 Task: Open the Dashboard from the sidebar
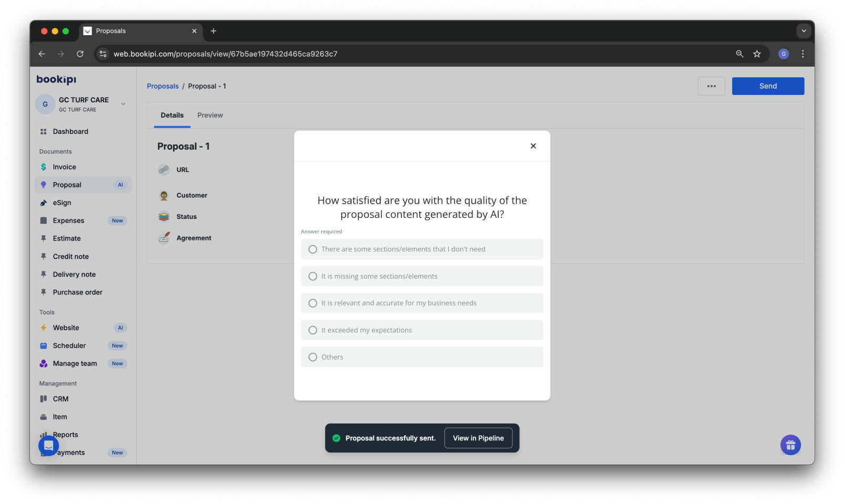click(x=70, y=131)
